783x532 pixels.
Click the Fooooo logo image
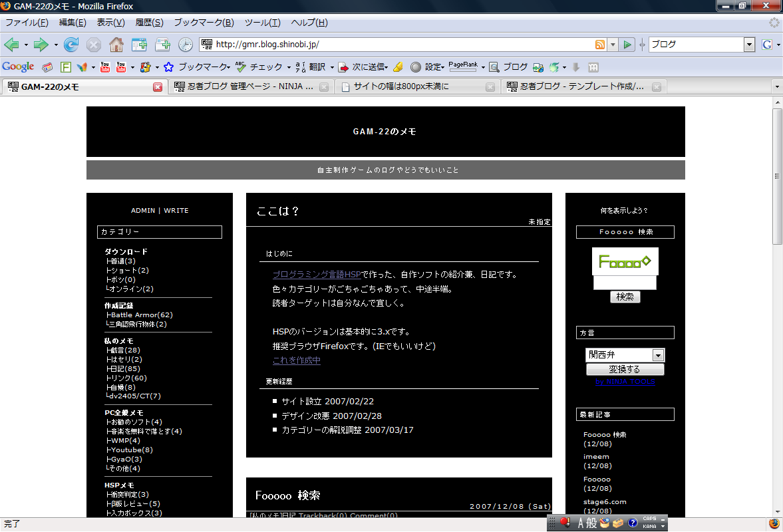click(x=625, y=261)
